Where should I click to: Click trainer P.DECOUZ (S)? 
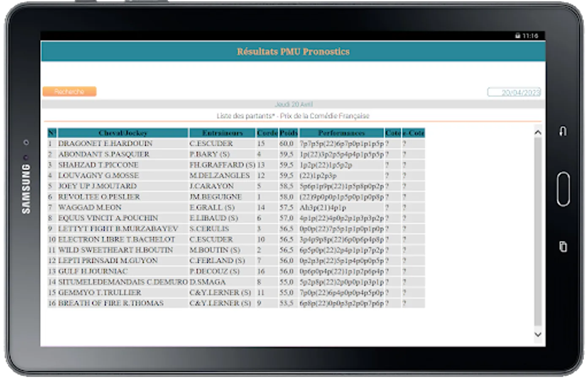click(x=215, y=271)
